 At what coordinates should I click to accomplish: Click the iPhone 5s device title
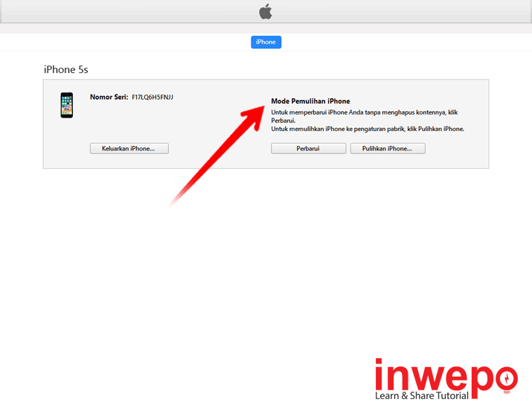[x=65, y=69]
